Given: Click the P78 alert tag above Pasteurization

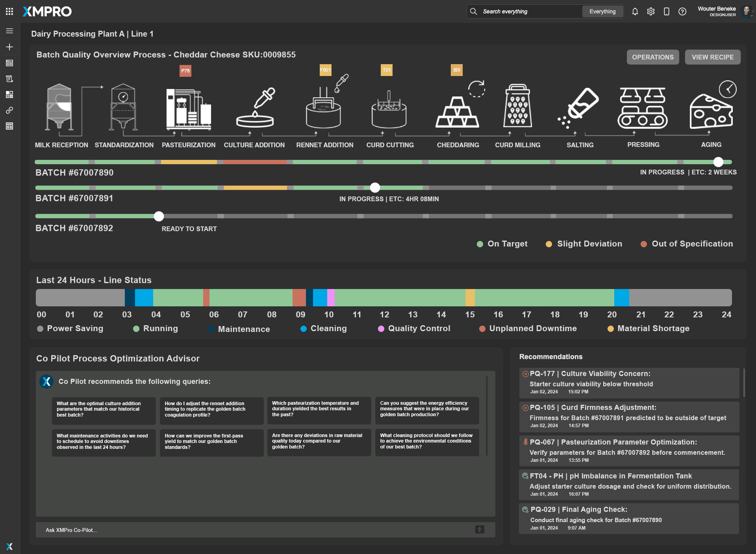Looking at the screenshot, I should [185, 71].
